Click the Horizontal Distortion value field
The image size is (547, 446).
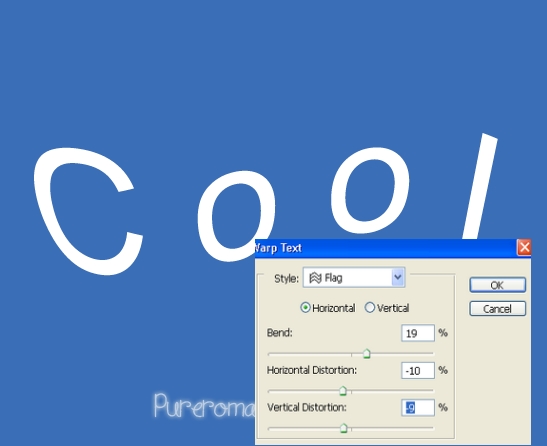click(418, 370)
